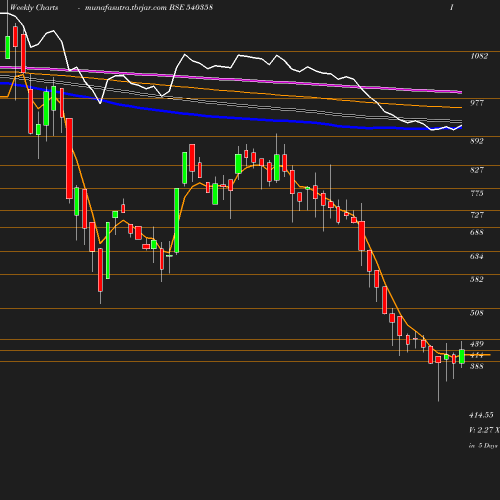This screenshot has width=500, height=500.
Task: Click the "in 5 Days" caption
Action: pos(483,446)
